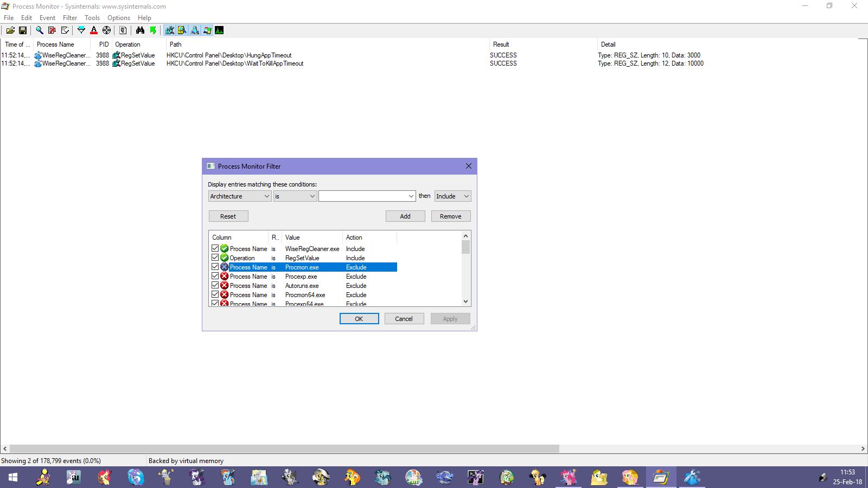The image size is (868, 488).
Task: Toggle the Show Registry Activity toolbar icon
Action: pos(170,30)
